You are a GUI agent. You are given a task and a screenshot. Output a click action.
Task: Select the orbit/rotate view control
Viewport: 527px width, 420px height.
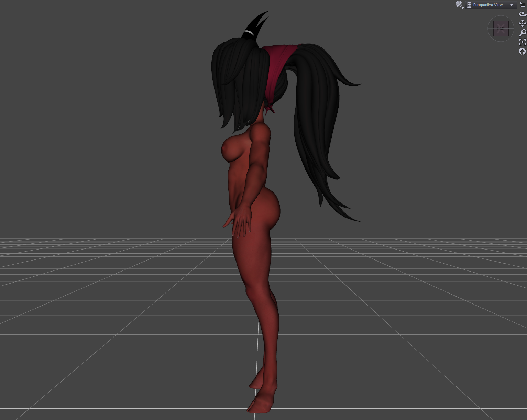523,14
